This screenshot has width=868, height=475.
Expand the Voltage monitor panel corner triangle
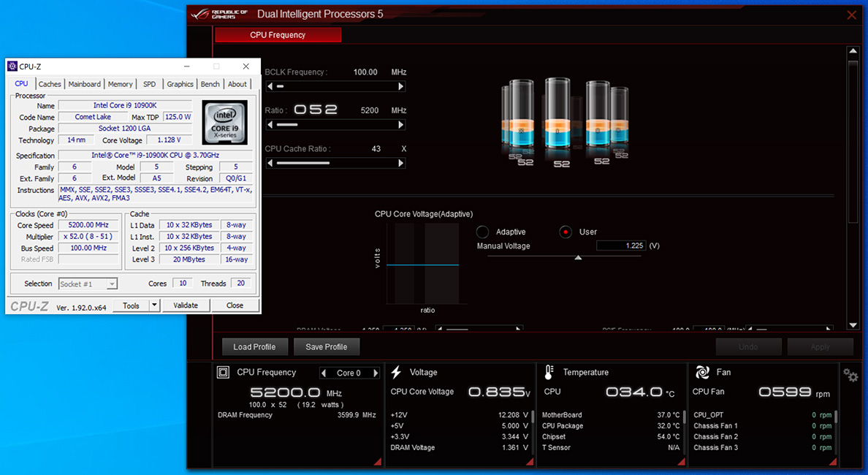(530, 462)
